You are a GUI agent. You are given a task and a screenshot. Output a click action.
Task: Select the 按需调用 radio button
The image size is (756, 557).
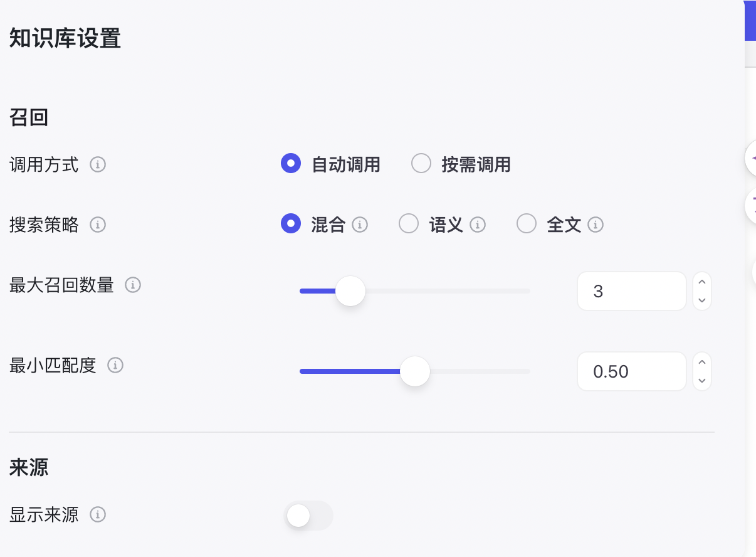[421, 164]
